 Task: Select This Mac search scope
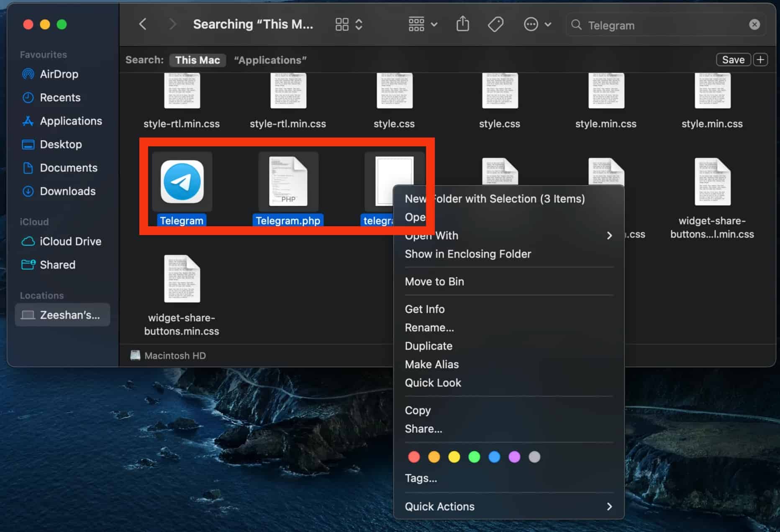tap(198, 60)
